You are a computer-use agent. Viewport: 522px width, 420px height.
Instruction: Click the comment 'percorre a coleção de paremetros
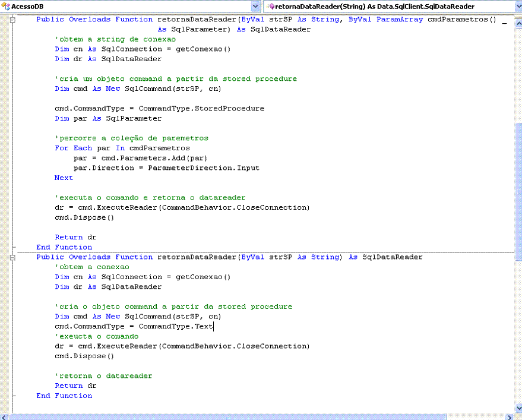click(131, 138)
